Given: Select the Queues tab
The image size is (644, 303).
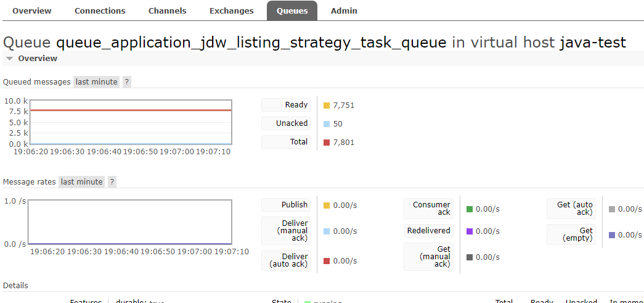Looking at the screenshot, I should point(292,10).
